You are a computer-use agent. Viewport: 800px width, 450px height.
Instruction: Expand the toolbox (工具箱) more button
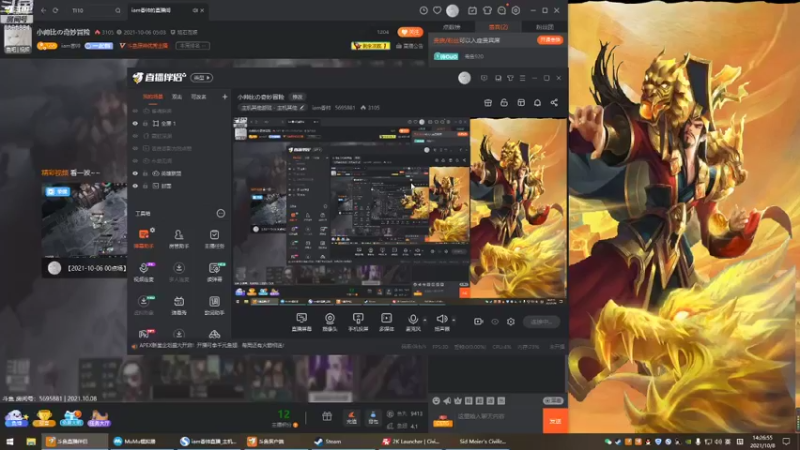[220, 213]
